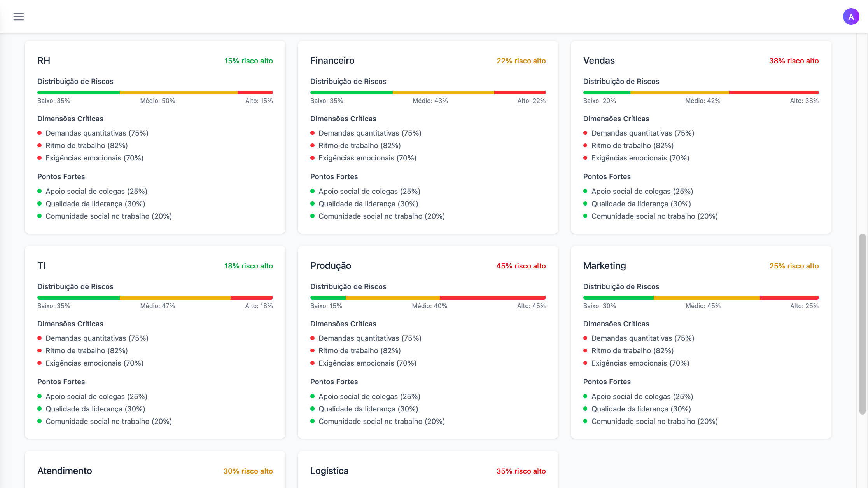Click the purple 'A' avatar icon
Image resolution: width=868 pixels, height=488 pixels.
click(851, 16)
